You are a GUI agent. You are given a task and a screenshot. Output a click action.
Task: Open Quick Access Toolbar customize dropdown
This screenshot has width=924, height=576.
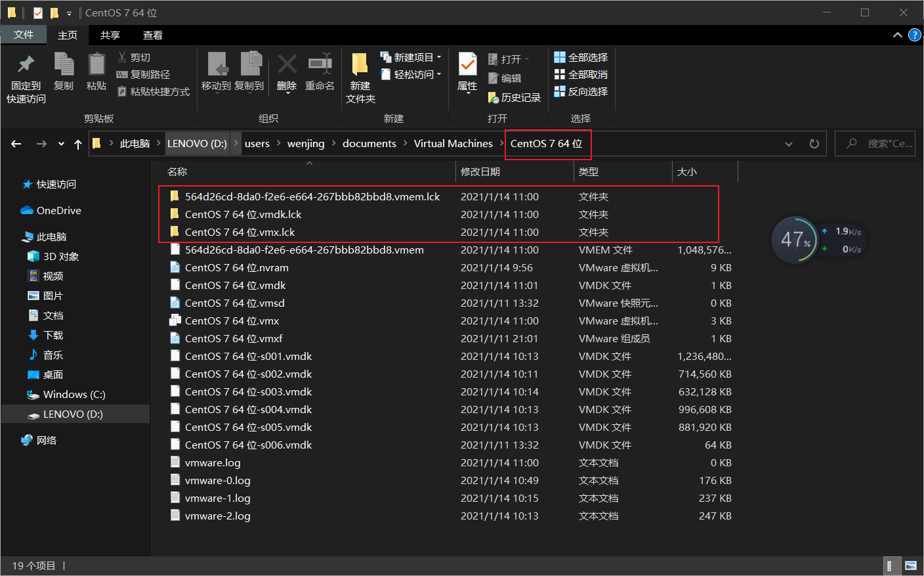69,13
